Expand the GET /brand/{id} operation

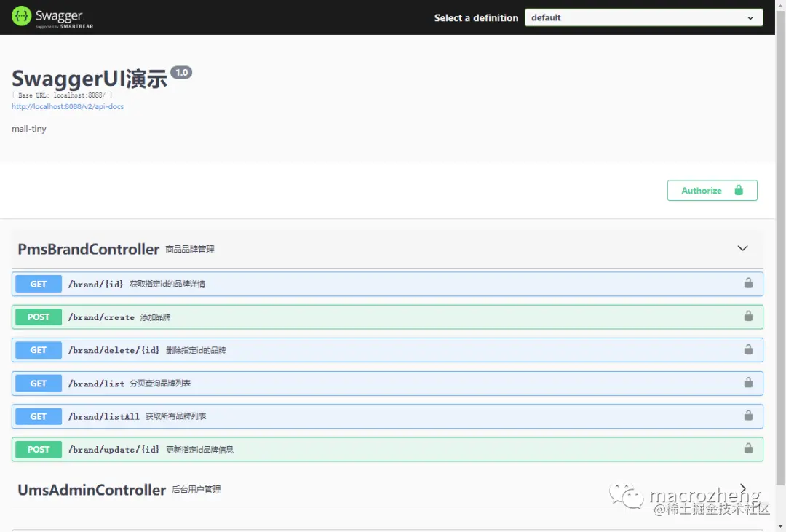387,284
